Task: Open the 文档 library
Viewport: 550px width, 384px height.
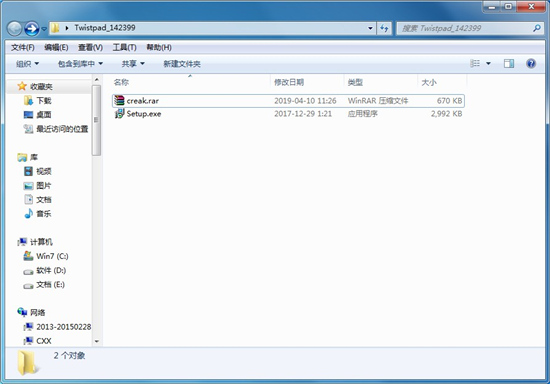Action: click(44, 200)
